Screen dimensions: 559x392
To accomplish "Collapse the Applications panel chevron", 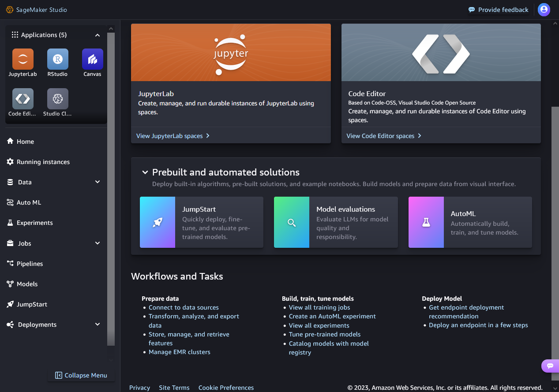I will point(98,35).
